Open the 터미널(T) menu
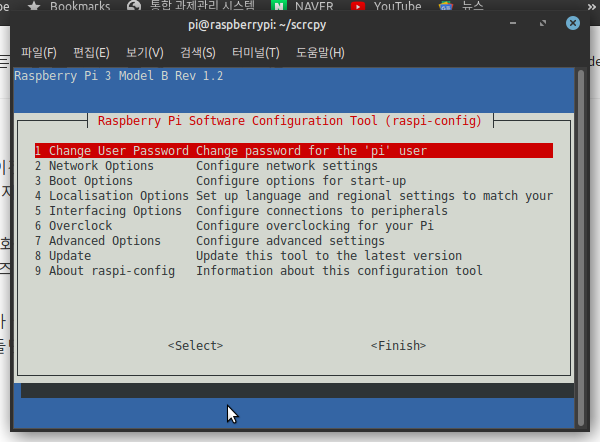 pos(256,52)
